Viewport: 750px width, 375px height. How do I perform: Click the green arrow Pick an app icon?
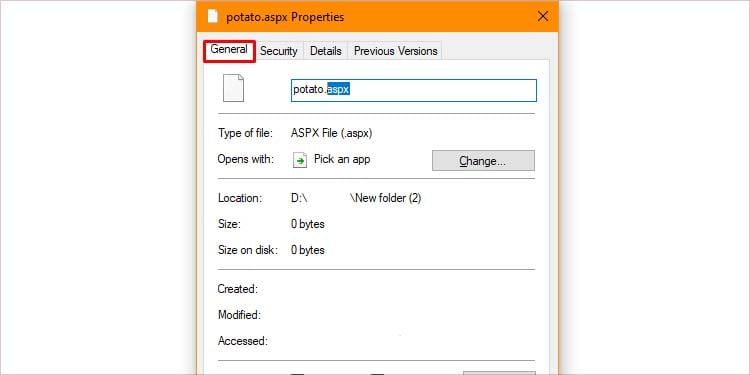coord(299,160)
